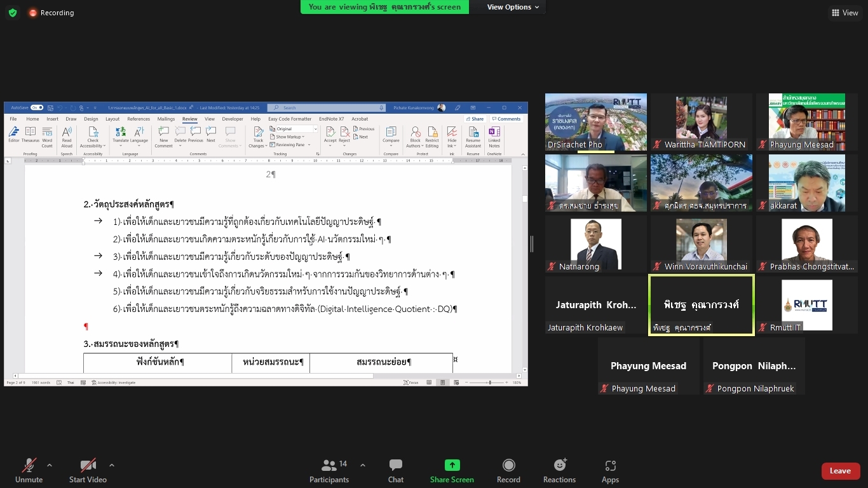Switch to the Mailings ribbon tab

(x=166, y=119)
